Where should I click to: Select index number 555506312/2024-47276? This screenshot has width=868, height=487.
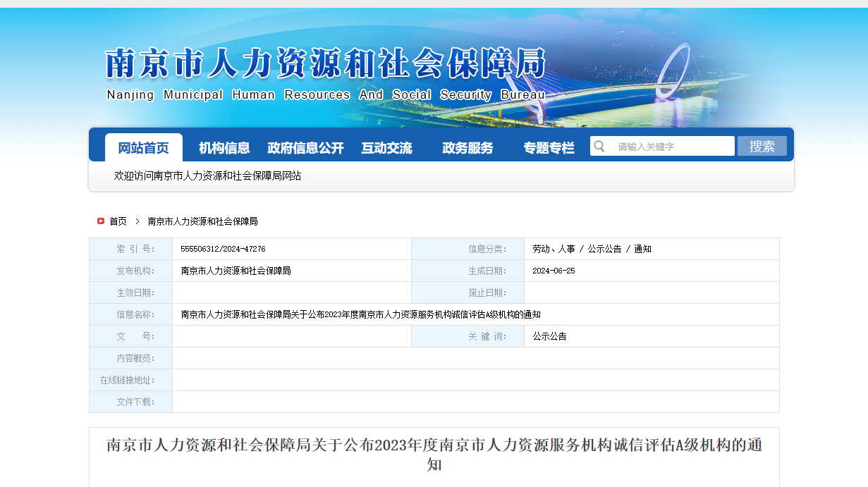[223, 249]
